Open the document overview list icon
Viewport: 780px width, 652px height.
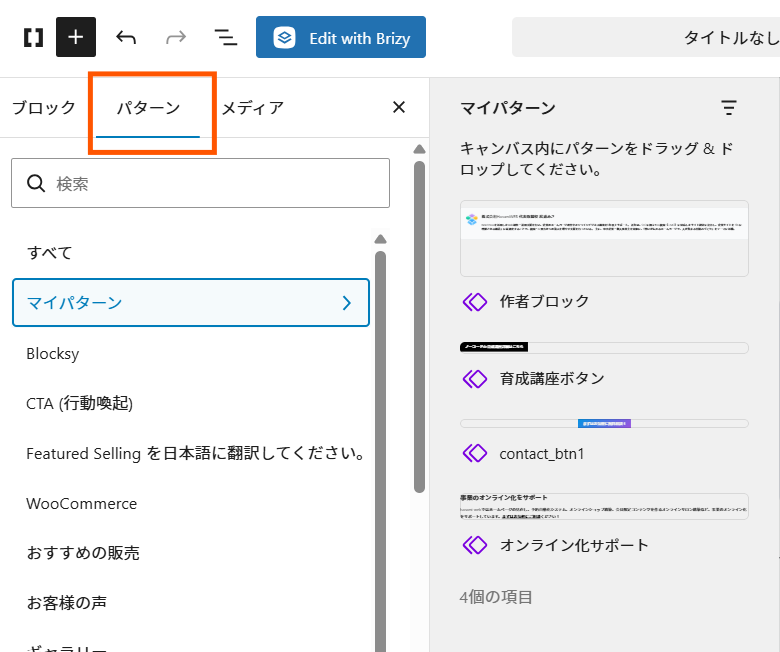pyautogui.click(x=226, y=38)
